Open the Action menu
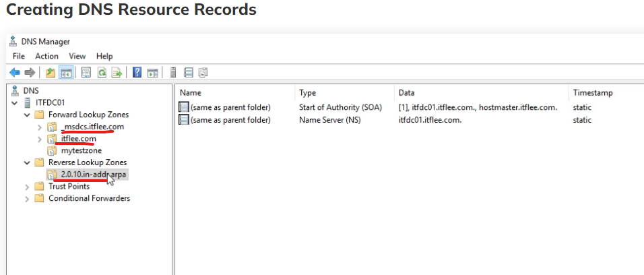 point(46,56)
